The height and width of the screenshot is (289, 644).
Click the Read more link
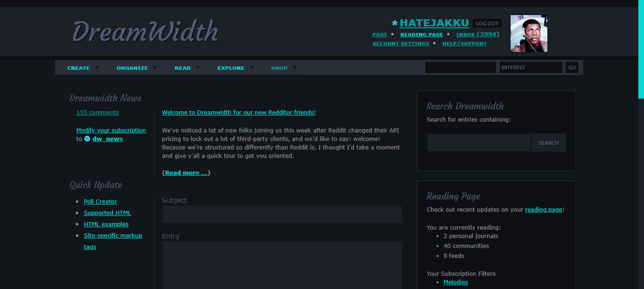point(186,173)
